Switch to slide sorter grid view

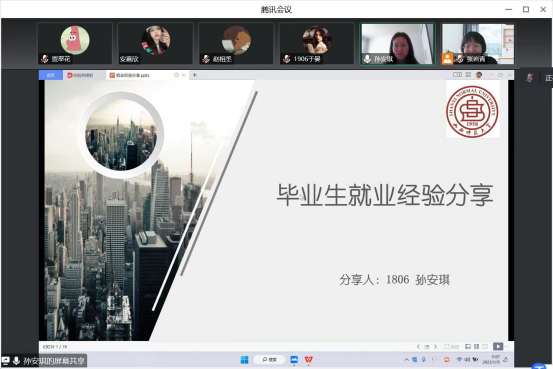(x=476, y=346)
